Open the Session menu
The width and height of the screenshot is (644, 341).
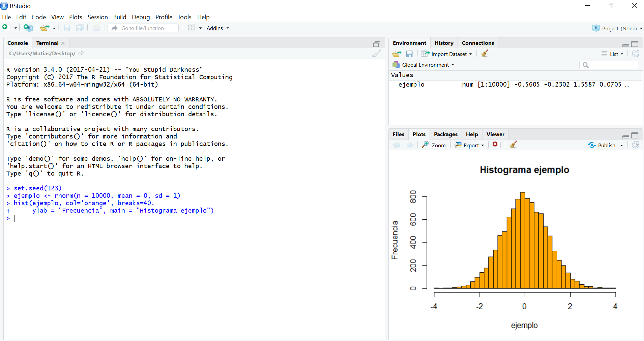click(x=97, y=17)
